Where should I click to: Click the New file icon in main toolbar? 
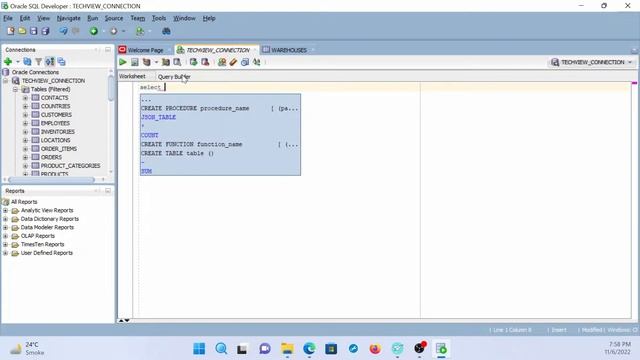click(x=11, y=31)
